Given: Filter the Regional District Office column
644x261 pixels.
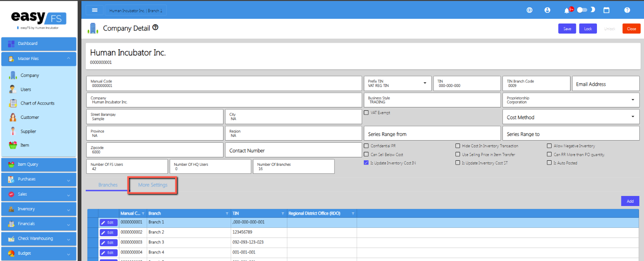Looking at the screenshot, I should coord(353,214).
